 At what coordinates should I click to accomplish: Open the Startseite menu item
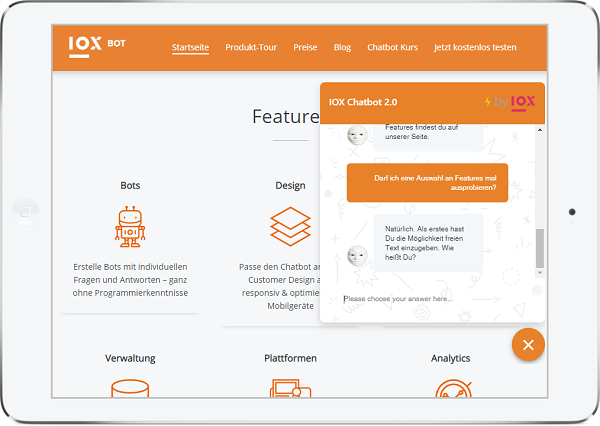tap(190, 47)
